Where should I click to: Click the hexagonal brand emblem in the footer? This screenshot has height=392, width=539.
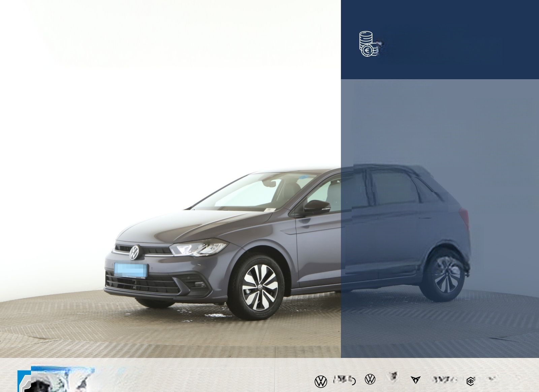point(470,381)
